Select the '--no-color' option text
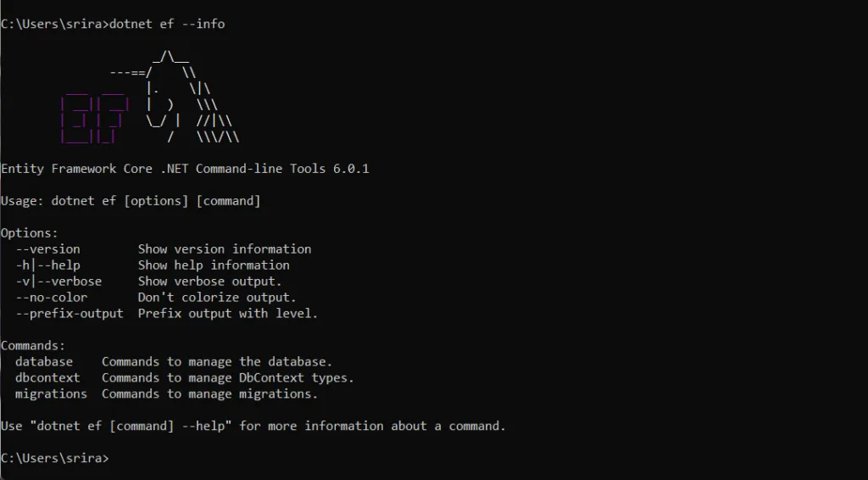This screenshot has height=480, width=868. [x=52, y=298]
